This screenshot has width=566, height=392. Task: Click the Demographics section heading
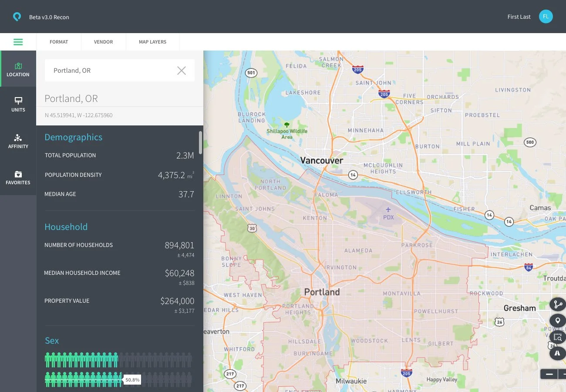click(74, 137)
